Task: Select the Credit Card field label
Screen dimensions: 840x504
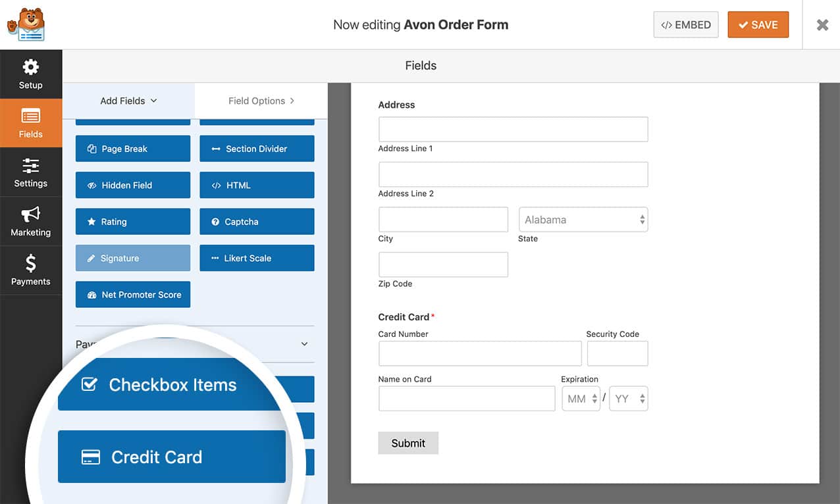Action: [404, 317]
